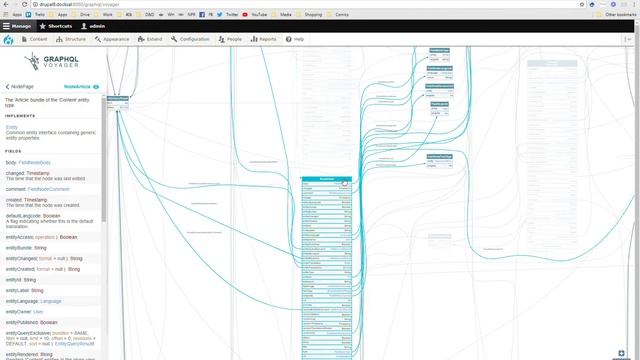Select the entityBundle String field

(x=51, y=248)
